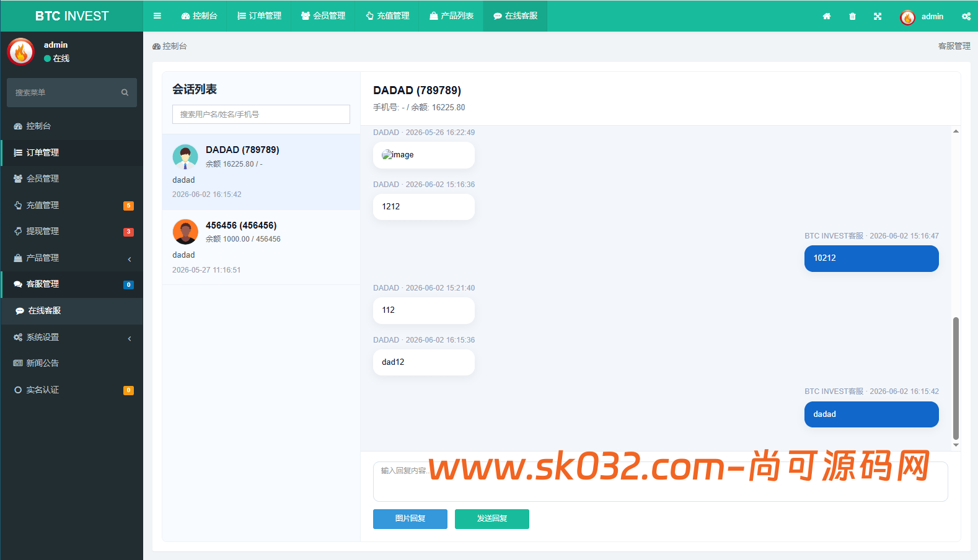
Task: Open the 产品列表 top navigation tab
Action: 451,16
